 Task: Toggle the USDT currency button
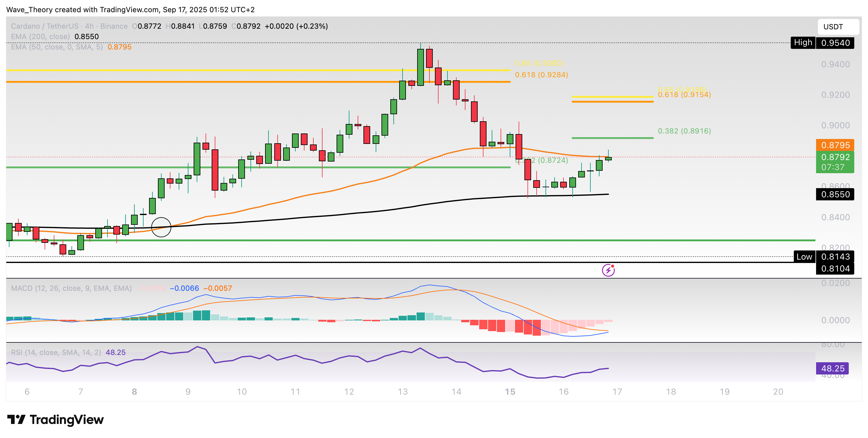click(x=839, y=26)
